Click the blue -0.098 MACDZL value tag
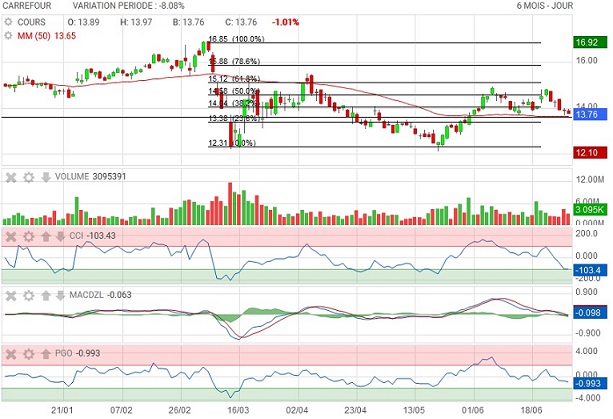The image size is (613, 419). (x=590, y=313)
